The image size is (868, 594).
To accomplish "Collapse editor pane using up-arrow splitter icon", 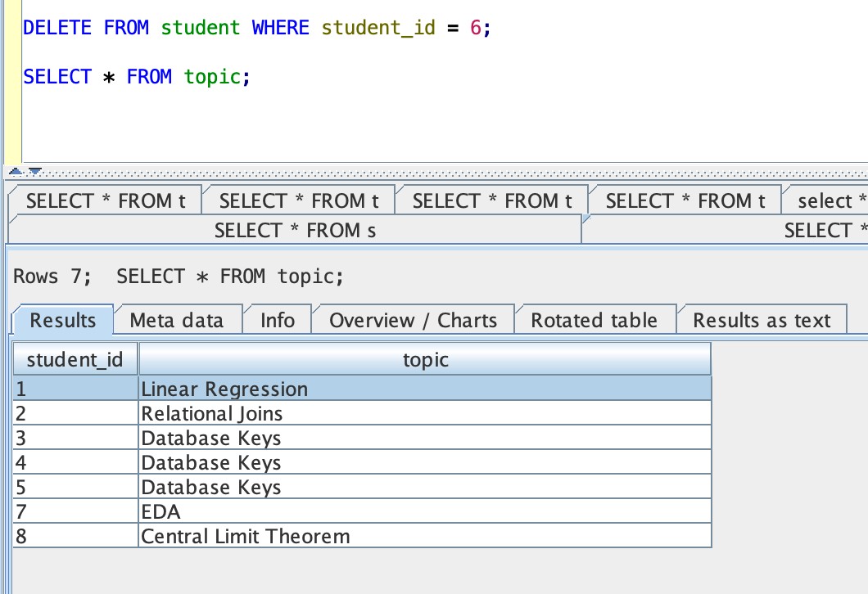I will click(15, 171).
